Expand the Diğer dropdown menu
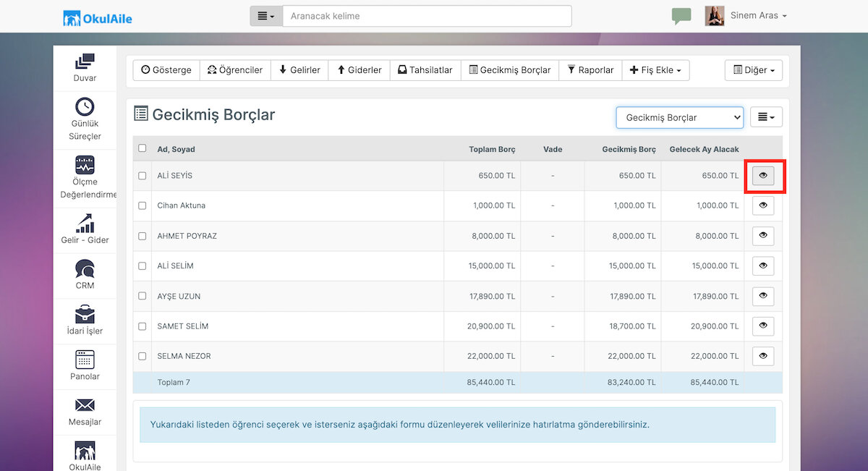Screen dimensions: 868x471 754,70
